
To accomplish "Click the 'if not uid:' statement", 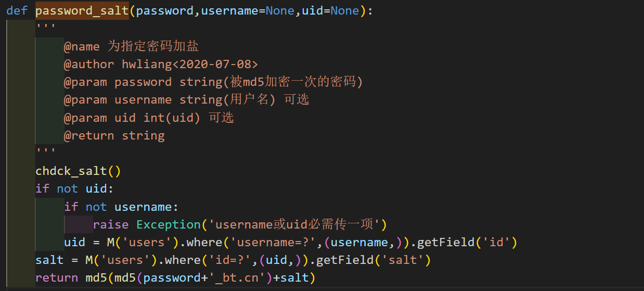I will pos(74,189).
